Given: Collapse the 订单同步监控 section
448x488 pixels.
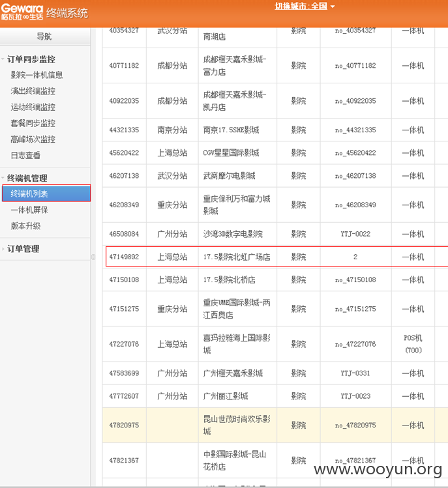Looking at the screenshot, I should (31, 59).
